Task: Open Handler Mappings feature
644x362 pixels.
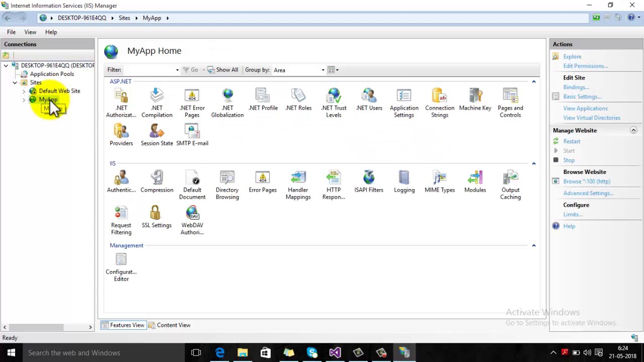Action: (298, 185)
